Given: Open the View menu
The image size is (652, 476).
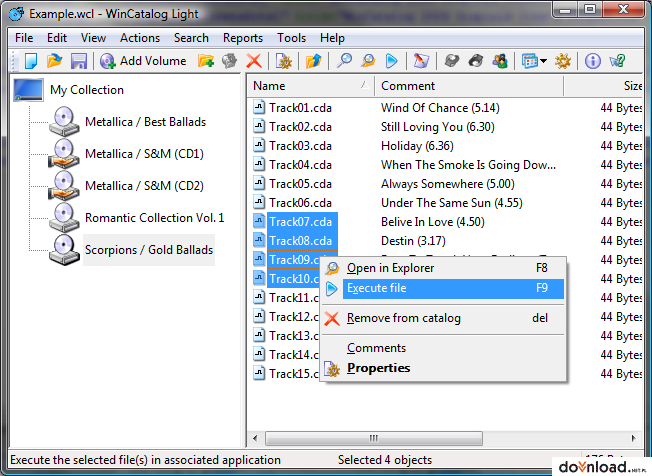Looking at the screenshot, I should 93,38.
